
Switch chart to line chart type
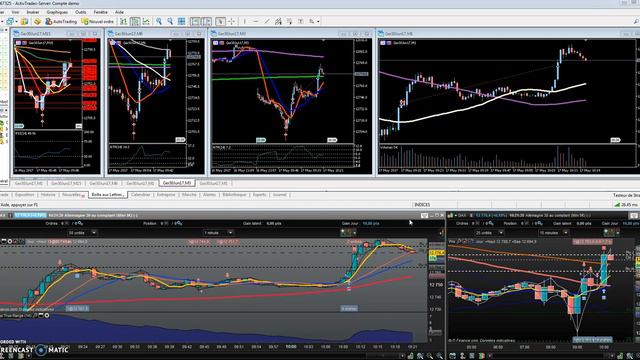(146, 21)
